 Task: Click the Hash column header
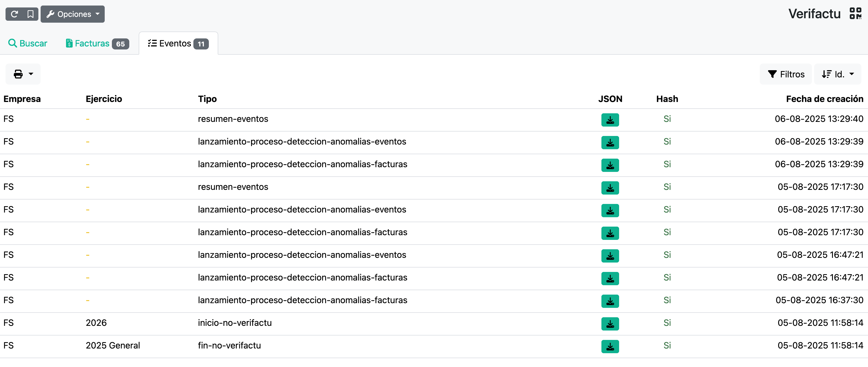(667, 99)
